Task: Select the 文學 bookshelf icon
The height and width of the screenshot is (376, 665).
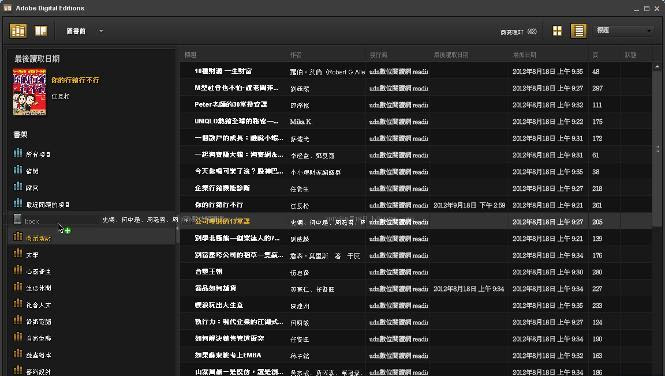Action: point(18,253)
